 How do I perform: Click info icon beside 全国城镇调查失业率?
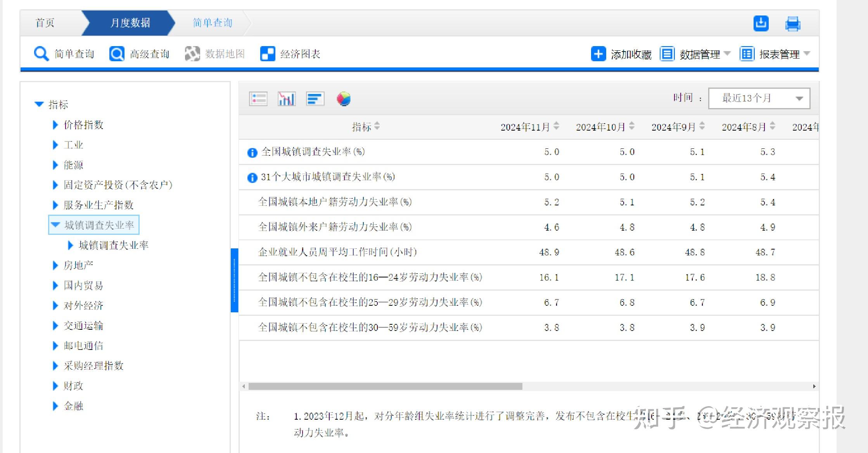[252, 153]
